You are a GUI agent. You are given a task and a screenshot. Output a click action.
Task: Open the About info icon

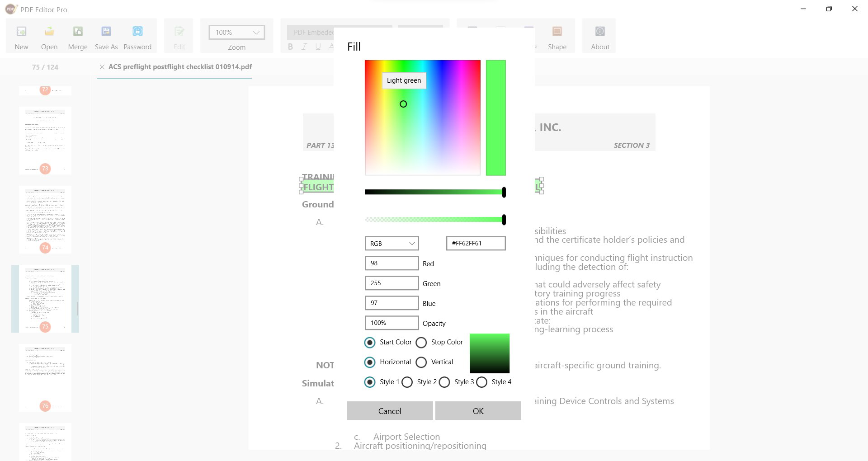(x=600, y=32)
